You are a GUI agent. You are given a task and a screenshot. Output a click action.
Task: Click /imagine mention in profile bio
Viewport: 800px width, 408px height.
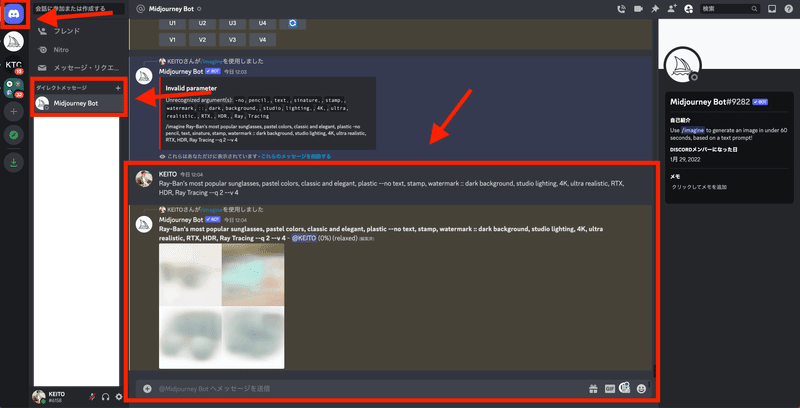693,131
